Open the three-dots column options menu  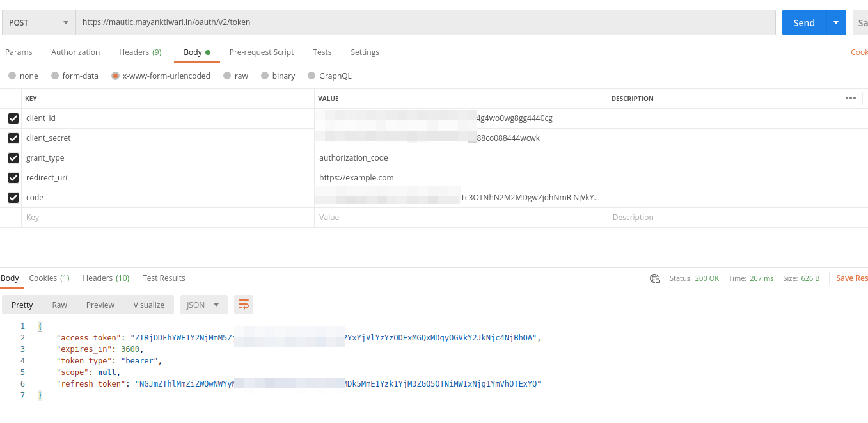850,98
